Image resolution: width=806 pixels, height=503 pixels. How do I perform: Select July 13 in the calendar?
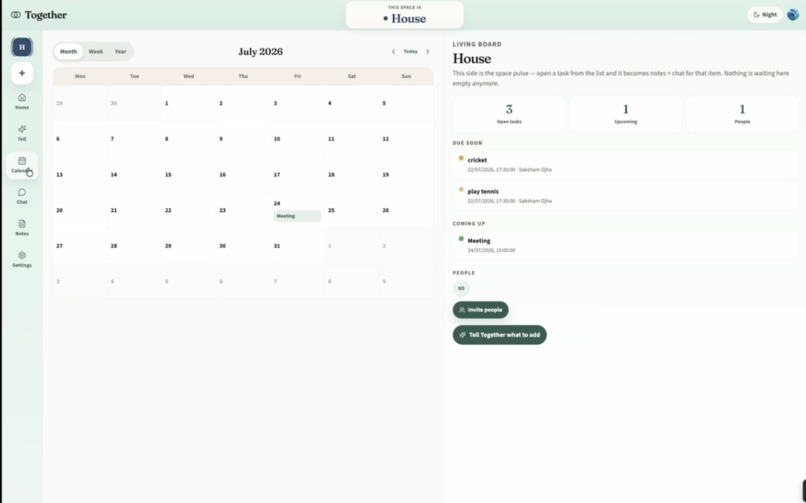coord(80,175)
